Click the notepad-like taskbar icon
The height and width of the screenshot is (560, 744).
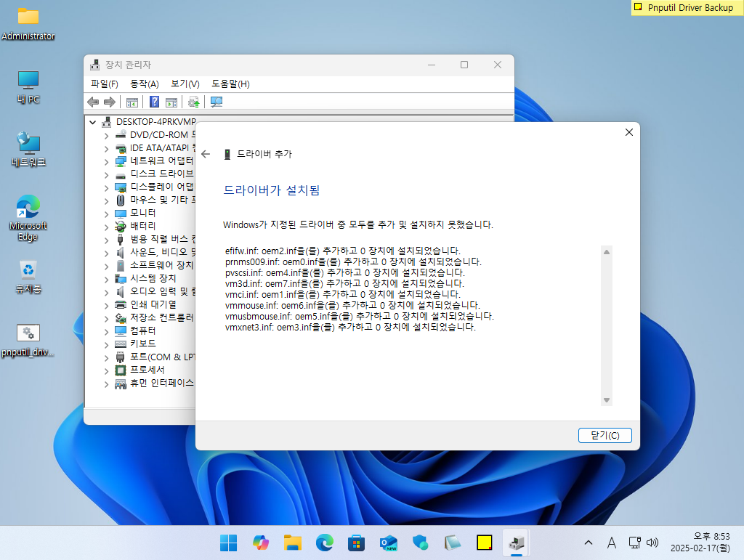(x=452, y=543)
